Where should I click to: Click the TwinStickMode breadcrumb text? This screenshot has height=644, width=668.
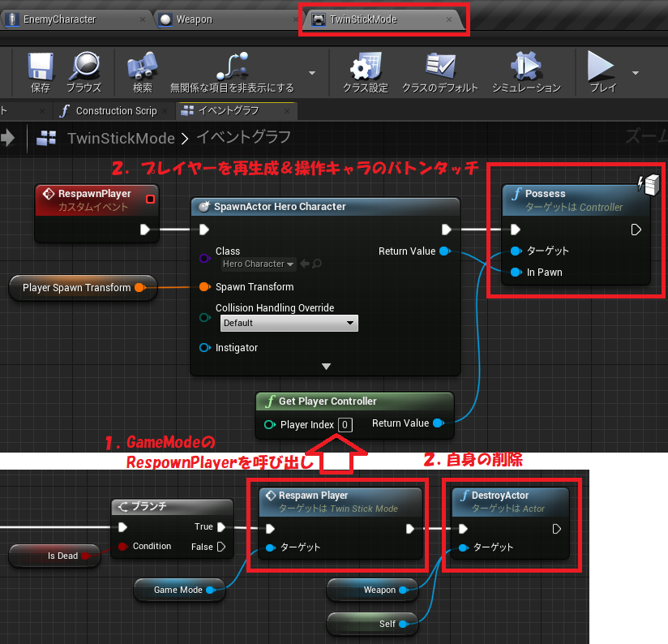point(121,138)
